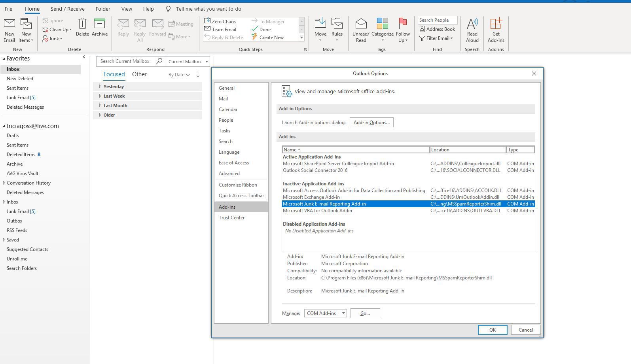Click the Tell me lightbulb icon
The width and height of the screenshot is (631, 364).
(168, 9)
